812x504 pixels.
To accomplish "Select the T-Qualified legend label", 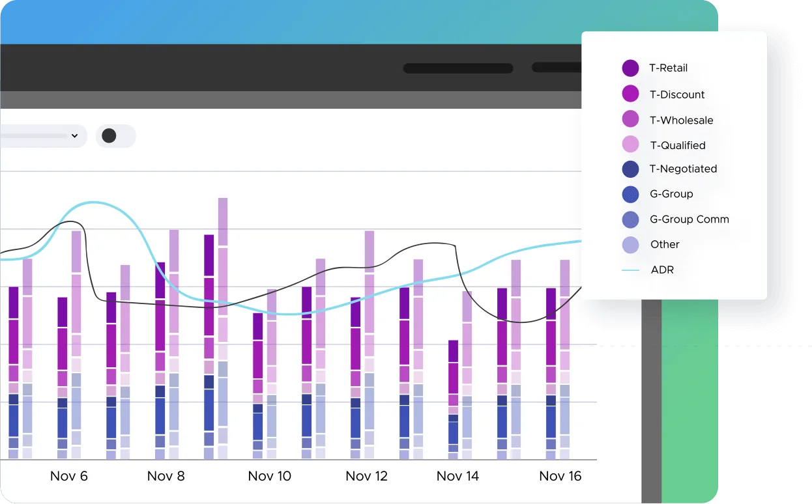I will pos(678,145).
